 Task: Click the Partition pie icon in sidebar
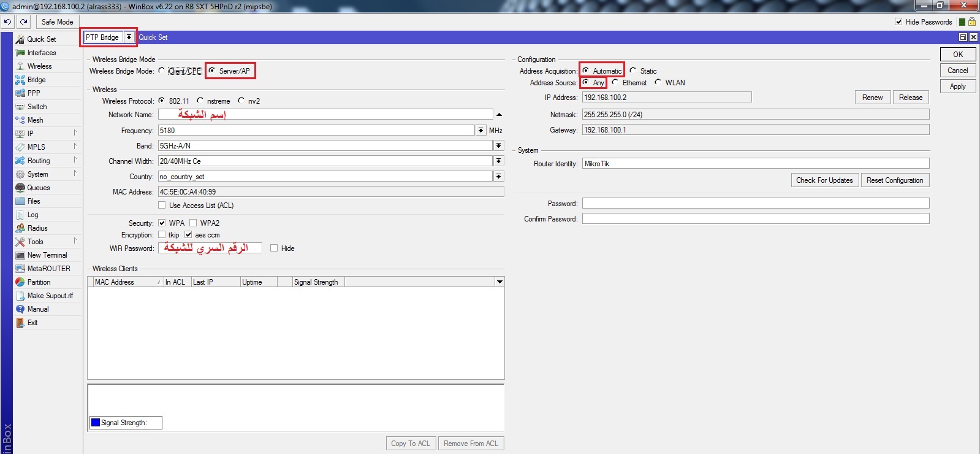click(20, 282)
